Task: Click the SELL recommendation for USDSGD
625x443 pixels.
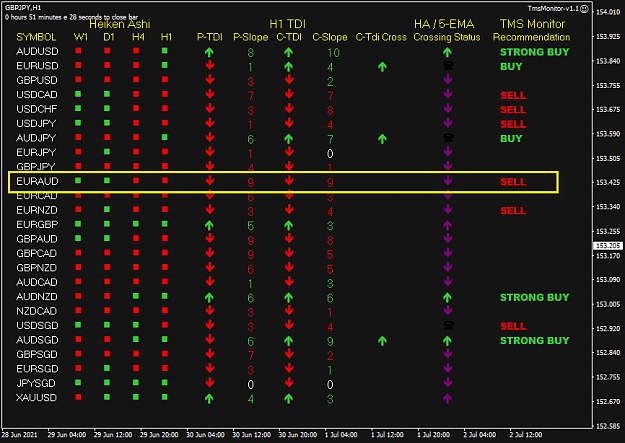Action: [513, 326]
